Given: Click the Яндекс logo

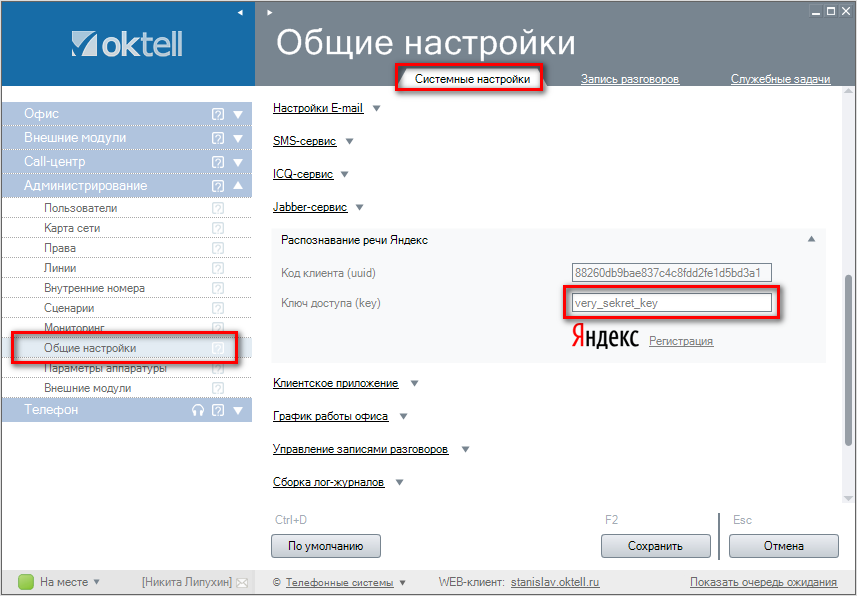Looking at the screenshot, I should click(605, 337).
